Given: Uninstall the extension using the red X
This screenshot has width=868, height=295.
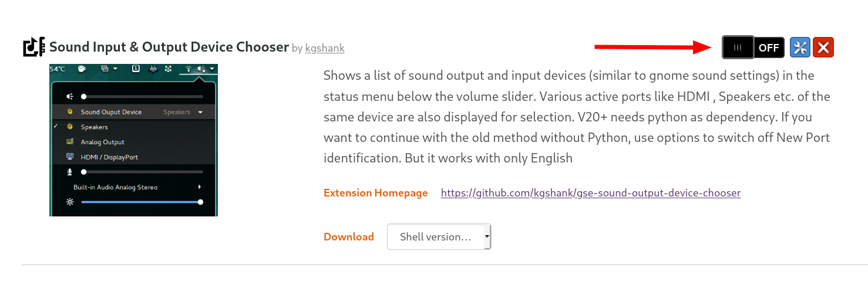Looking at the screenshot, I should tap(823, 48).
